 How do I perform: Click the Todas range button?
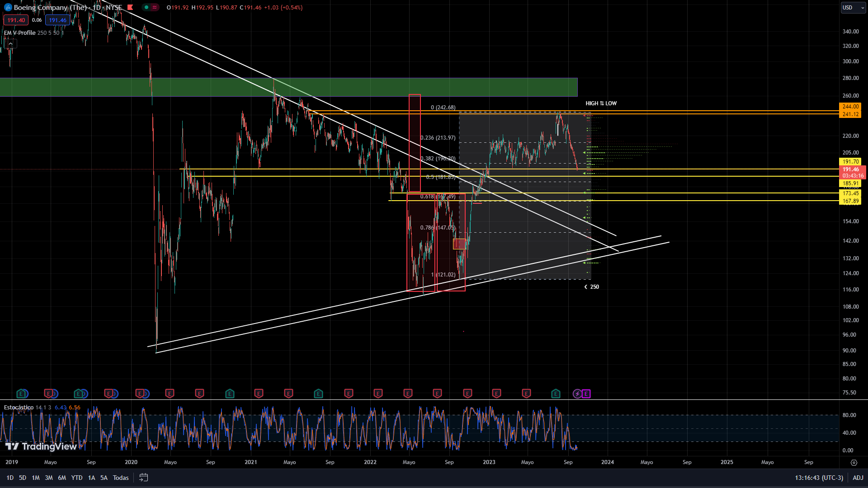point(121,478)
